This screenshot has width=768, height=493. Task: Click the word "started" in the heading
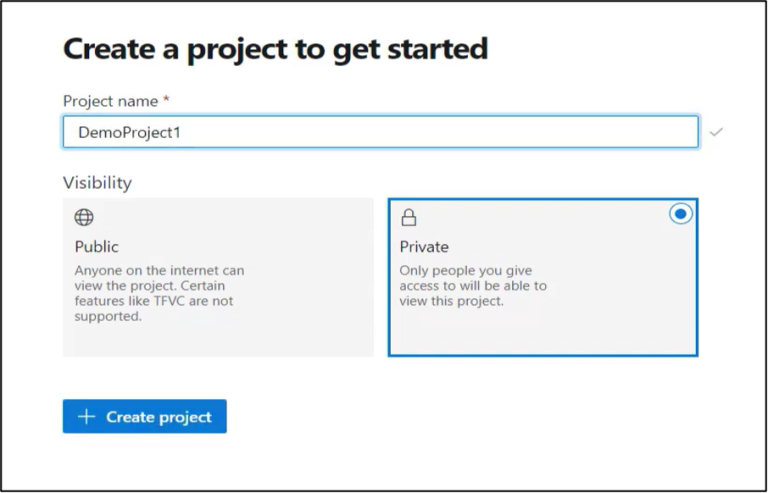[x=435, y=47]
